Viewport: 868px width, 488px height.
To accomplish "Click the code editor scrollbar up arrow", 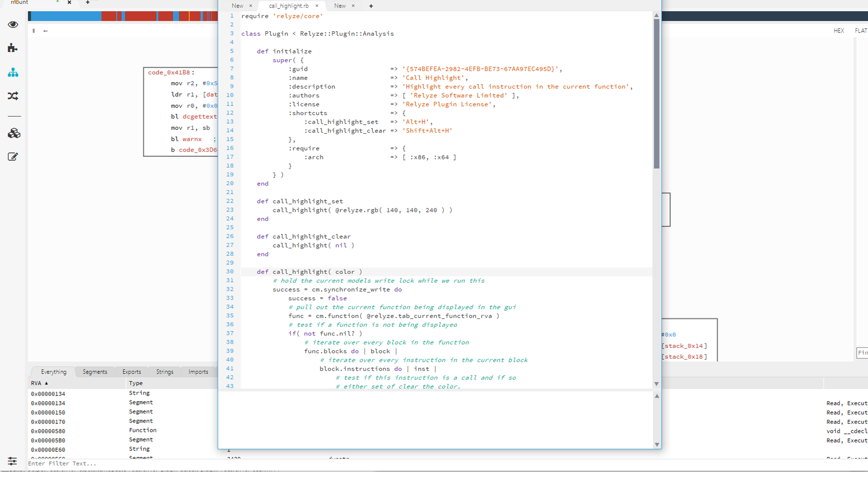I will (x=656, y=15).
